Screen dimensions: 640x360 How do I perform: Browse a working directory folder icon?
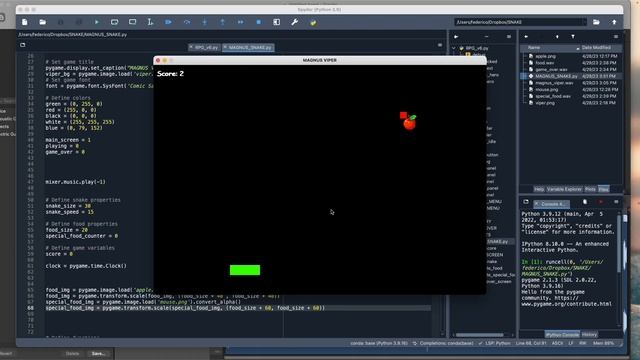click(596, 22)
